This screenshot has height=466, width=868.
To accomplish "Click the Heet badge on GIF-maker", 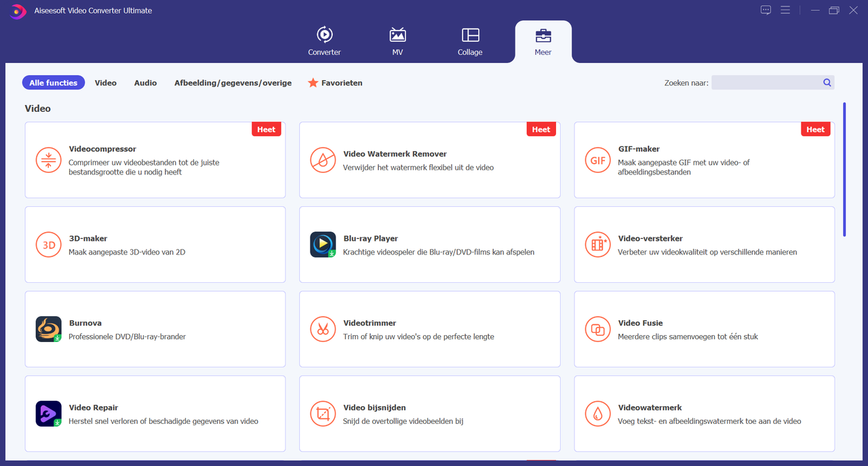I will coord(816,130).
